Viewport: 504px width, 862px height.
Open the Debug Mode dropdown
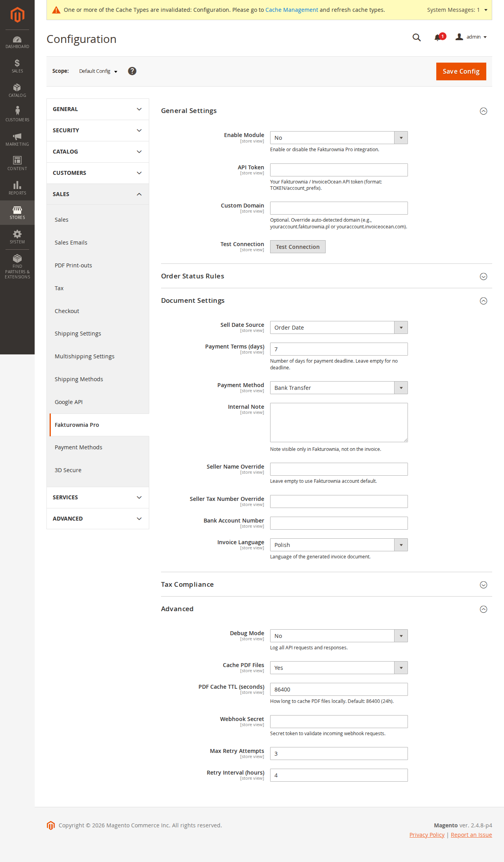[339, 636]
